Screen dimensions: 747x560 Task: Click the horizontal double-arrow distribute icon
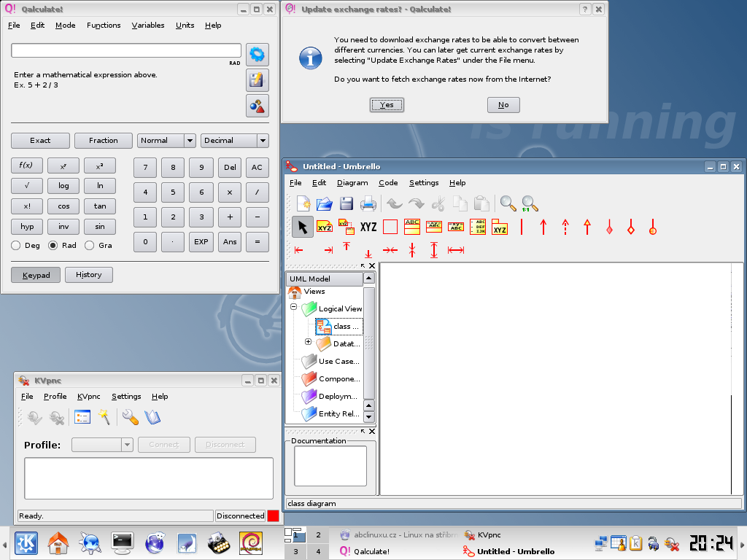pos(456,250)
